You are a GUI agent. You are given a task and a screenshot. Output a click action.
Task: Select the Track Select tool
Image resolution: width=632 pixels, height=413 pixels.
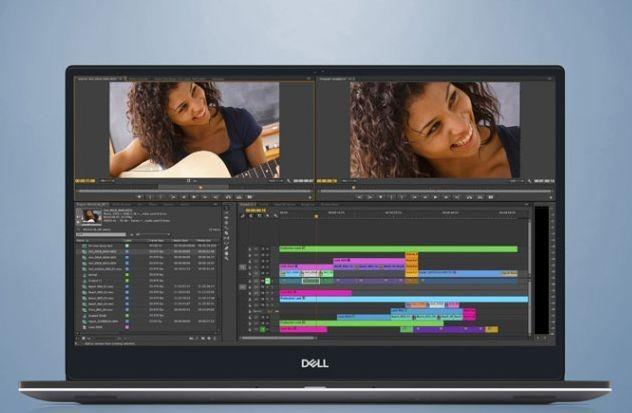(227, 213)
